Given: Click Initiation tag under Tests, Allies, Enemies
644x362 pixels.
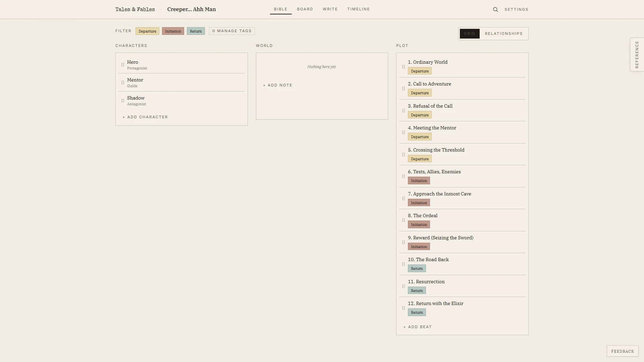Looking at the screenshot, I should pos(419,181).
